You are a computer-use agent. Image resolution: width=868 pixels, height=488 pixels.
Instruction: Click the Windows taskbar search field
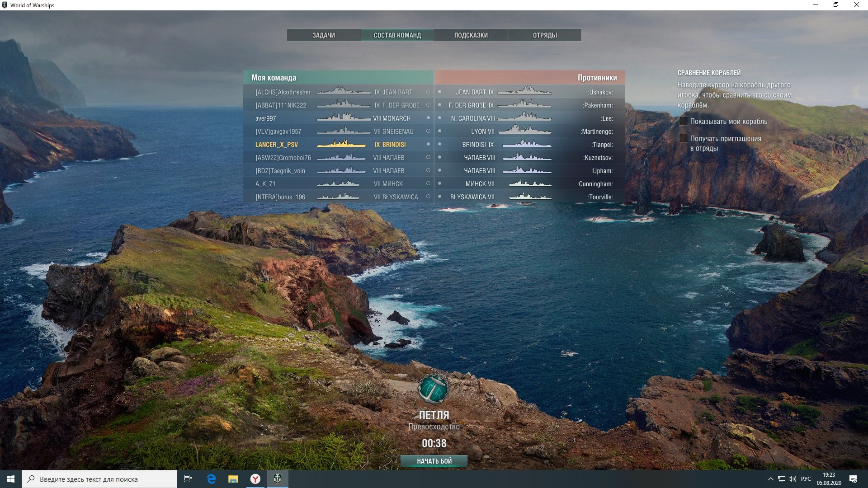pyautogui.click(x=99, y=479)
